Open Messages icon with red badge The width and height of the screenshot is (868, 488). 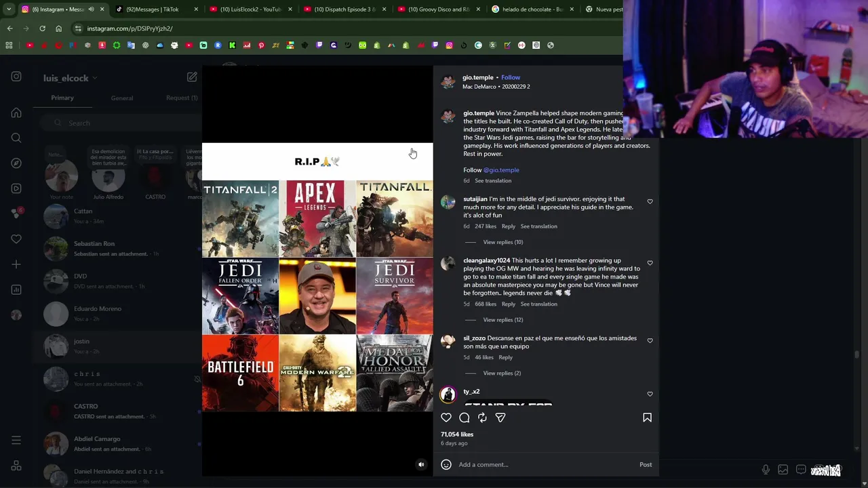coord(16,213)
